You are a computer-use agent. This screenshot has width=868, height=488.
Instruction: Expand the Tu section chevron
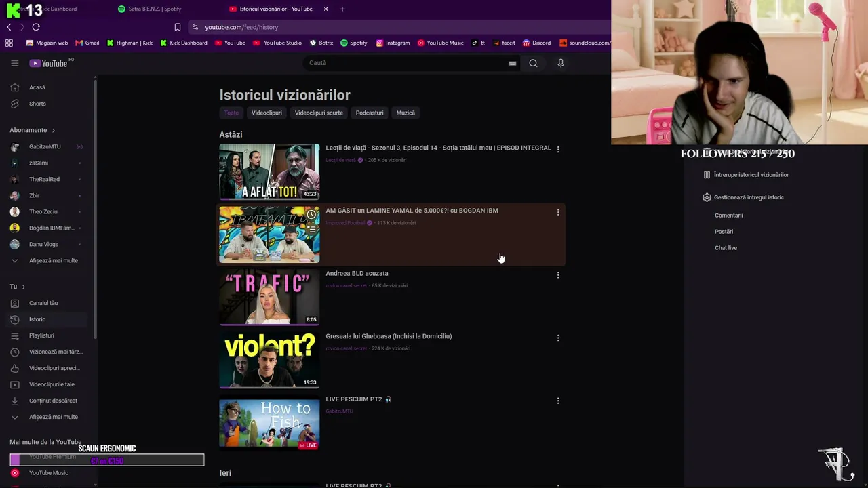23,287
